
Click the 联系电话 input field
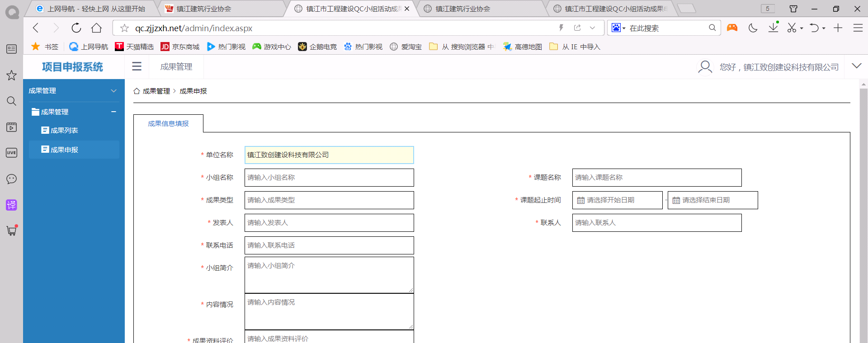[x=329, y=245]
